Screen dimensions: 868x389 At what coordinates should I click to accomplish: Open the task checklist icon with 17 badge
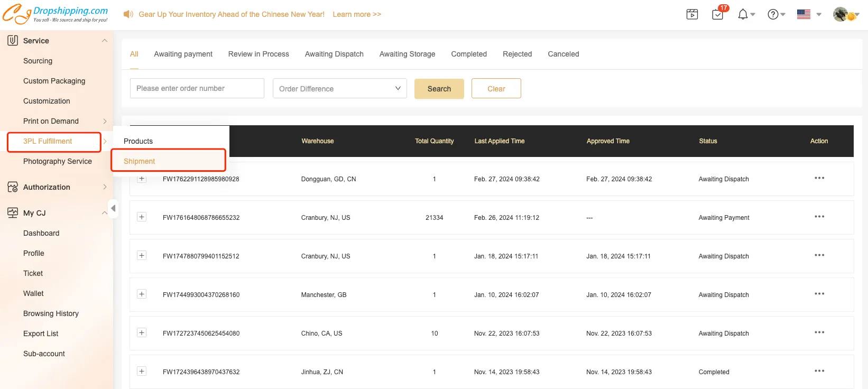coord(718,14)
